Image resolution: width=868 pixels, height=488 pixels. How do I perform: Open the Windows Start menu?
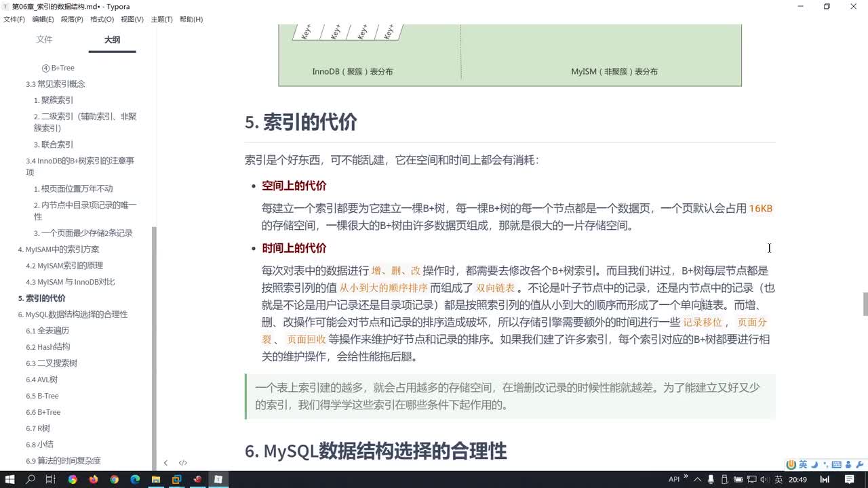coord(10,479)
